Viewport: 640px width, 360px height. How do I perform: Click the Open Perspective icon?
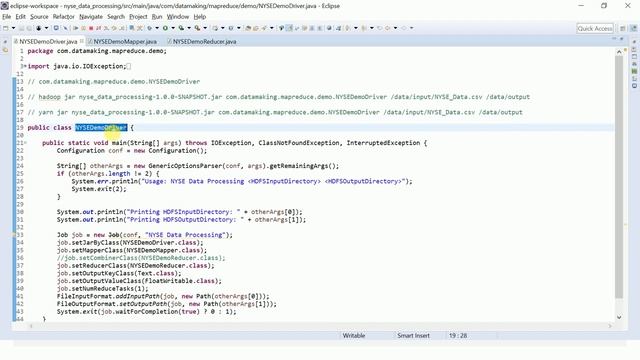coord(623,29)
